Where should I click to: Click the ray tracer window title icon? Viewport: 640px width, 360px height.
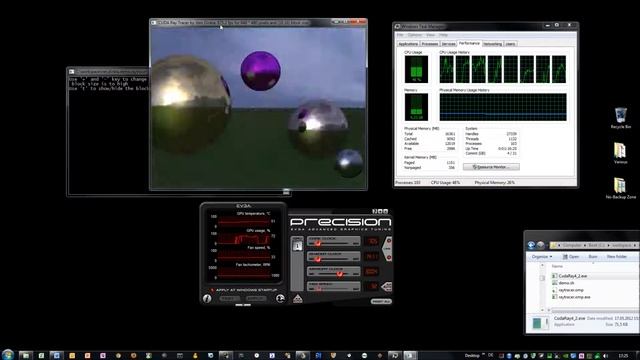click(x=154, y=22)
